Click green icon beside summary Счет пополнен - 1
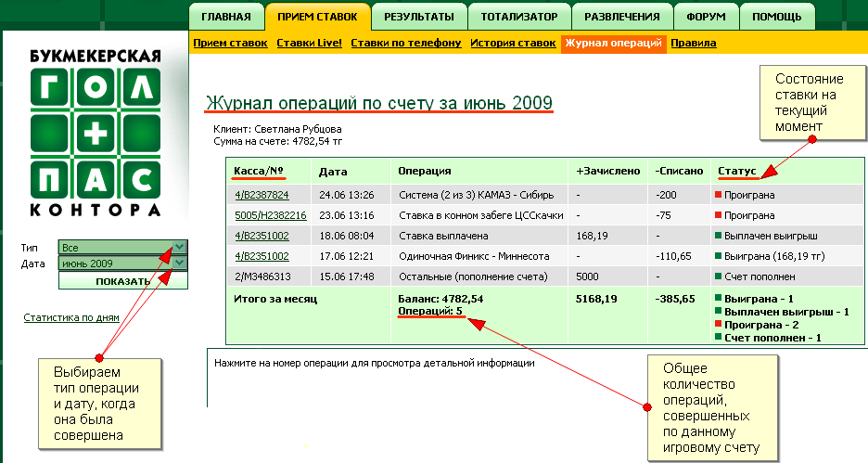 [719, 337]
